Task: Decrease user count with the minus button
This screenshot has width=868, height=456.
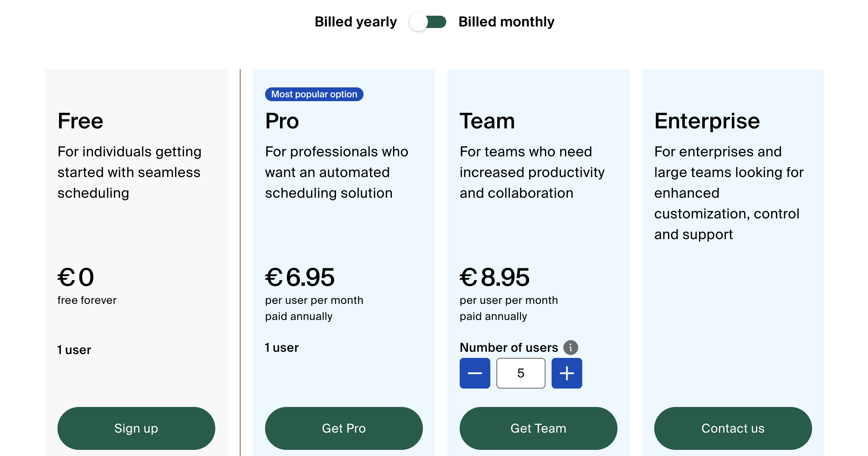Action: click(x=475, y=373)
